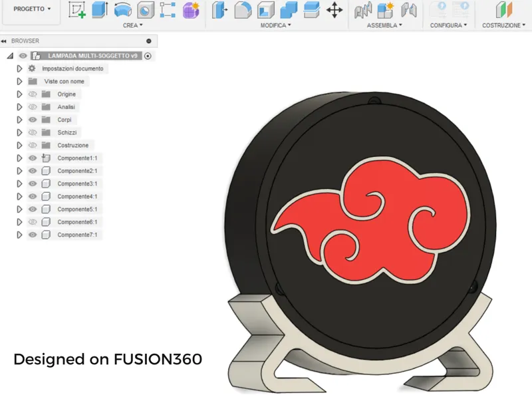The width and height of the screenshot is (532, 399).
Task: Select the Offset Face tool
Action: (x=311, y=10)
